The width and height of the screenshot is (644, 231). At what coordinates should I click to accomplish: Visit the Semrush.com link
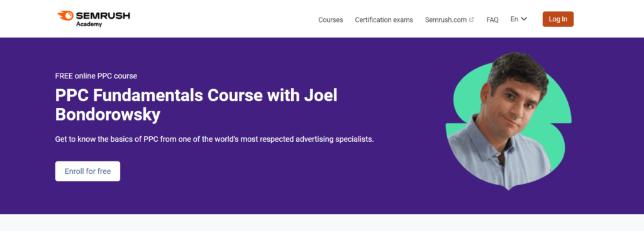click(x=446, y=19)
